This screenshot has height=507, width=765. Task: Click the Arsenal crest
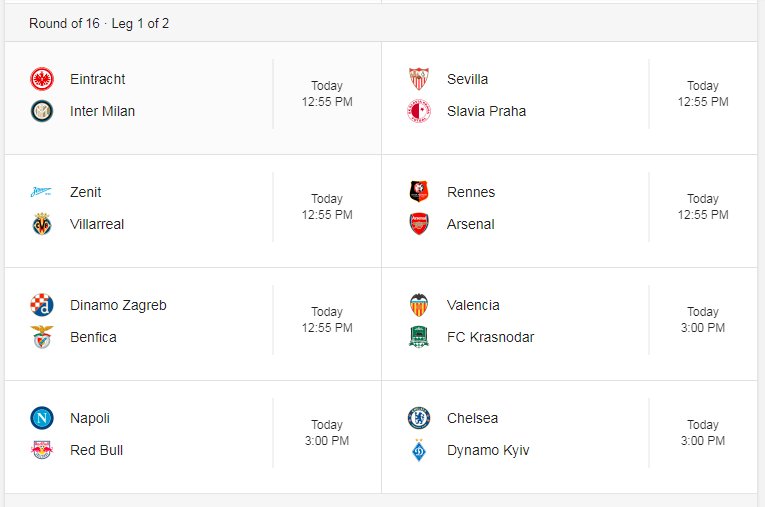[419, 224]
